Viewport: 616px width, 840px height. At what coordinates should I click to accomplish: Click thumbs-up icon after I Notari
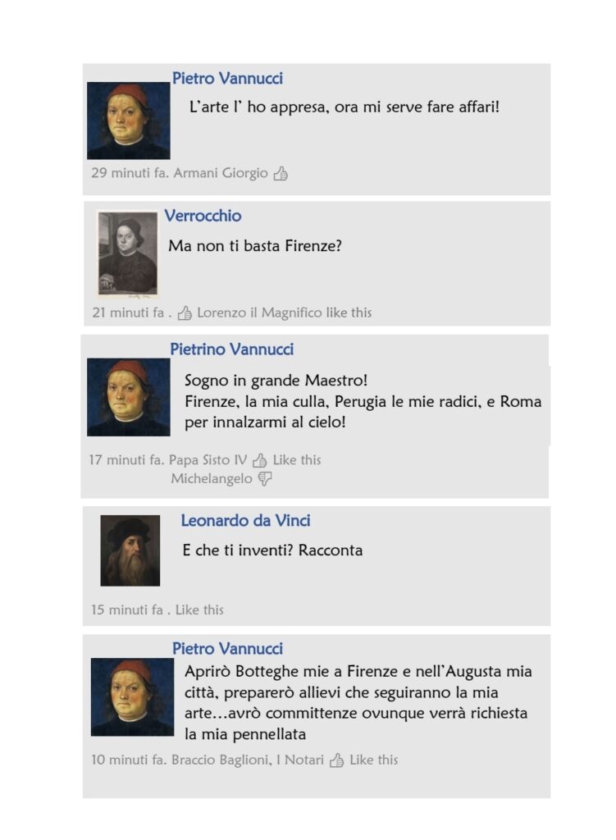pos(336,760)
